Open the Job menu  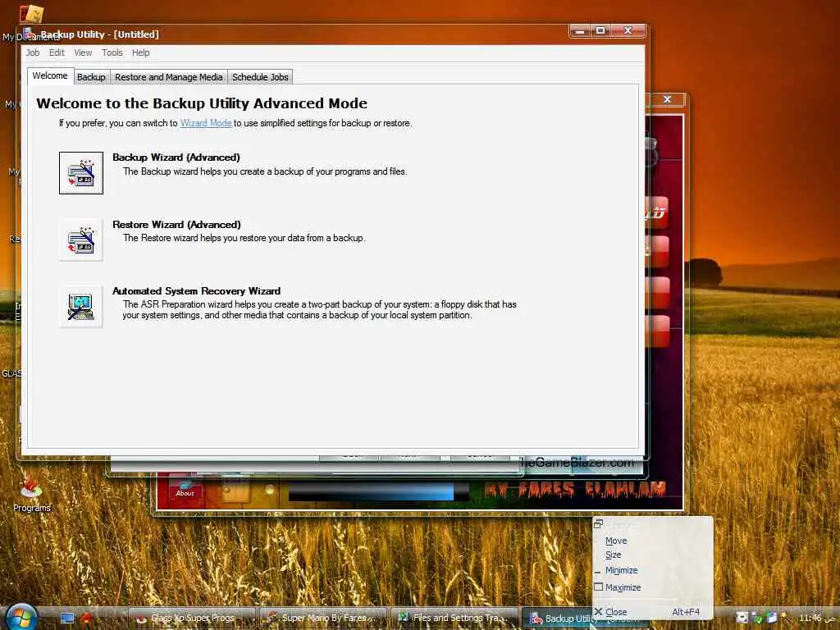(33, 52)
